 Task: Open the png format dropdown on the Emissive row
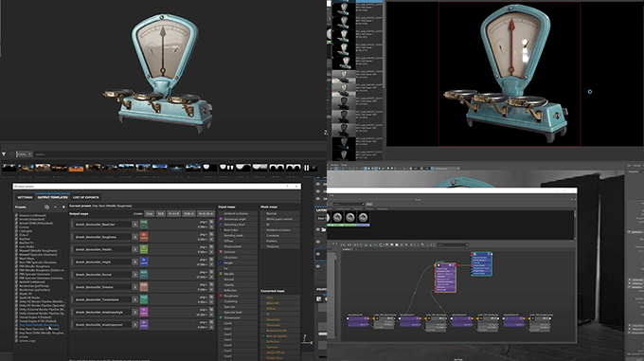click(x=204, y=285)
